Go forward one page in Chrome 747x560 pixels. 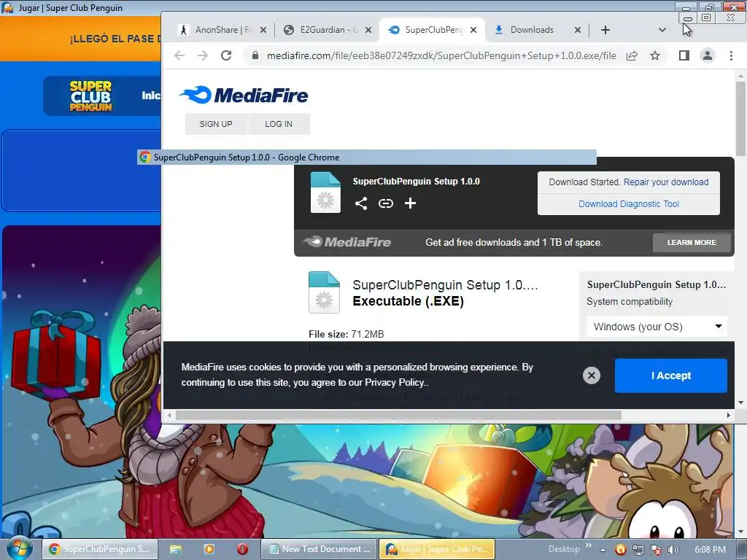click(x=203, y=55)
